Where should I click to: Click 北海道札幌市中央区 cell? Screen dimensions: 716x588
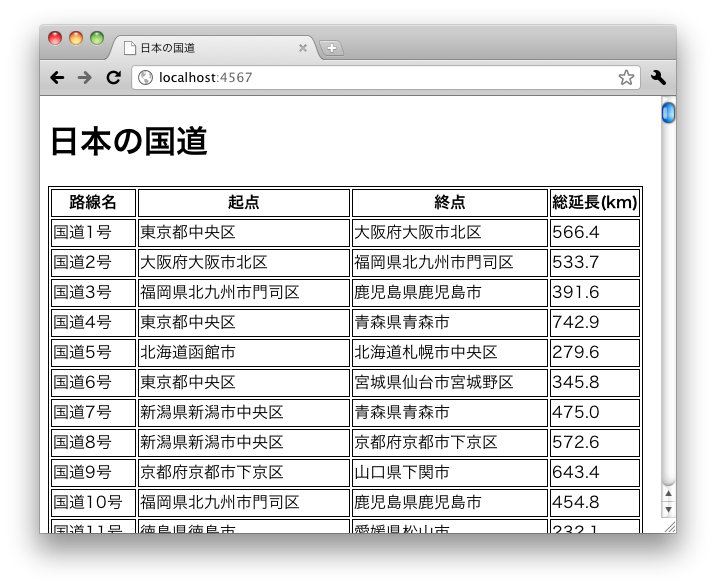(450, 352)
